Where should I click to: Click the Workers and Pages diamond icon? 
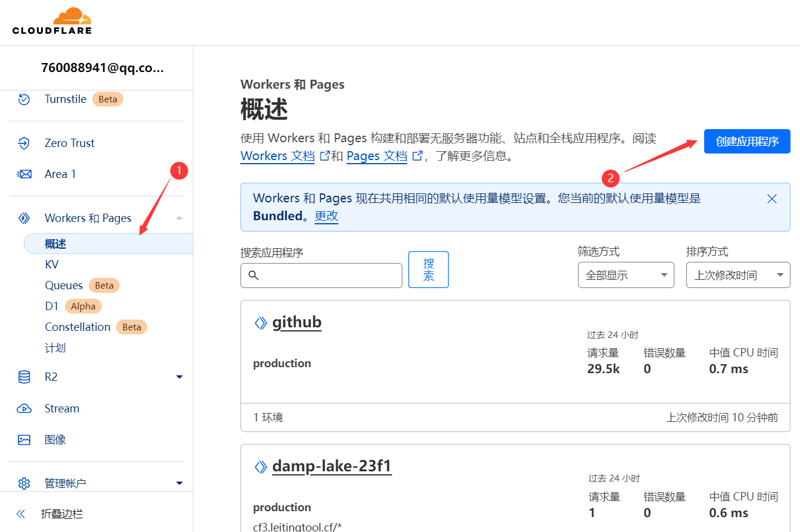pos(24,218)
